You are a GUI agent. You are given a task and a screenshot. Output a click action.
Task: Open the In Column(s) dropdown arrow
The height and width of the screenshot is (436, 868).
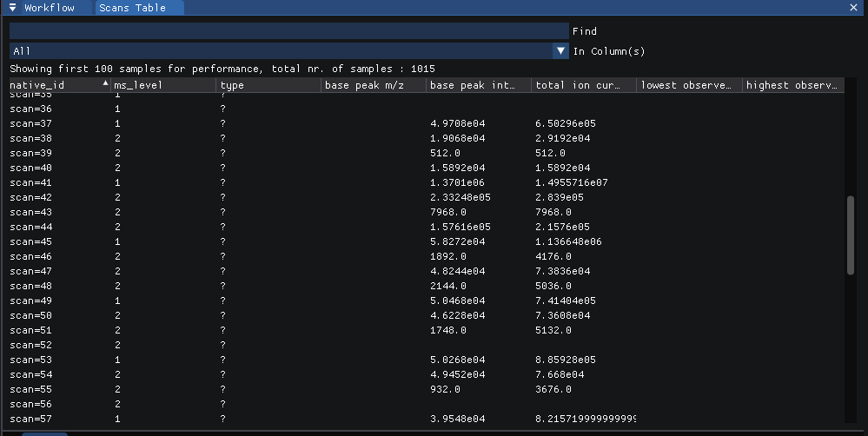click(x=560, y=51)
